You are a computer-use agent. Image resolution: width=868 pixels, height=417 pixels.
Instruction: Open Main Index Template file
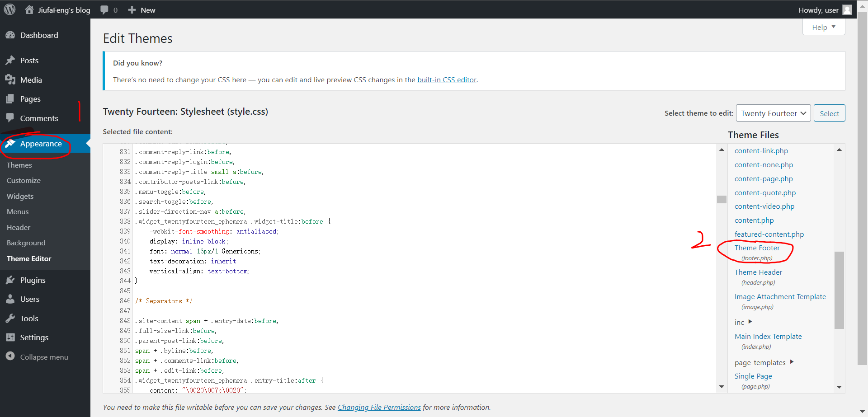click(768, 337)
